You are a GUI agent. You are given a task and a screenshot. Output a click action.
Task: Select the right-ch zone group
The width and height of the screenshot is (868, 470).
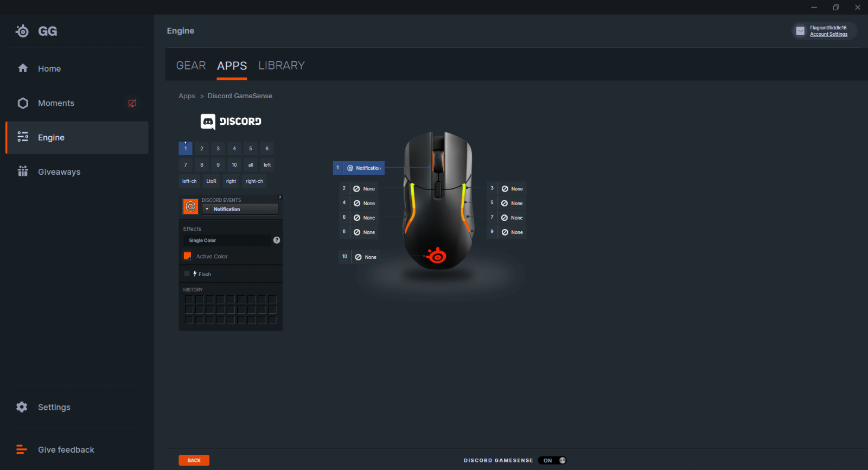pyautogui.click(x=254, y=181)
